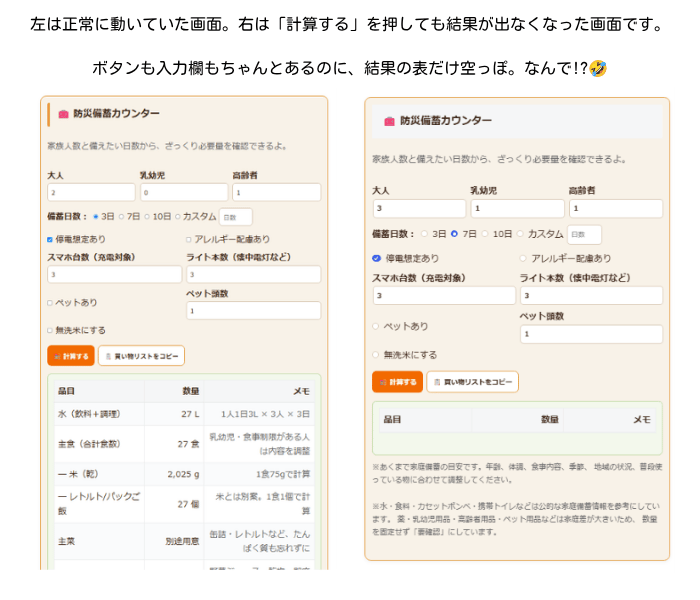Image resolution: width=700 pixels, height=600 pixels.
Task: Click the 高齢者 input in right panel
Action: pyautogui.click(x=616, y=208)
